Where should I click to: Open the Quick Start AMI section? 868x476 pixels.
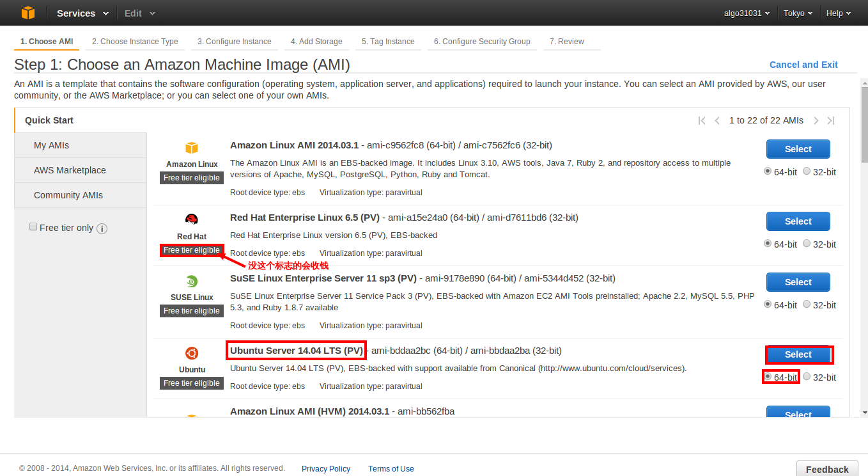(x=49, y=120)
